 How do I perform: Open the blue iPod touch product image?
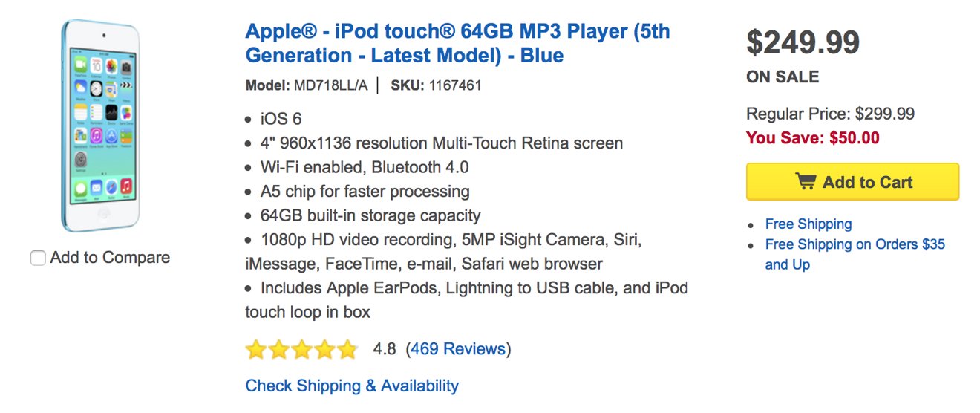pyautogui.click(x=100, y=126)
